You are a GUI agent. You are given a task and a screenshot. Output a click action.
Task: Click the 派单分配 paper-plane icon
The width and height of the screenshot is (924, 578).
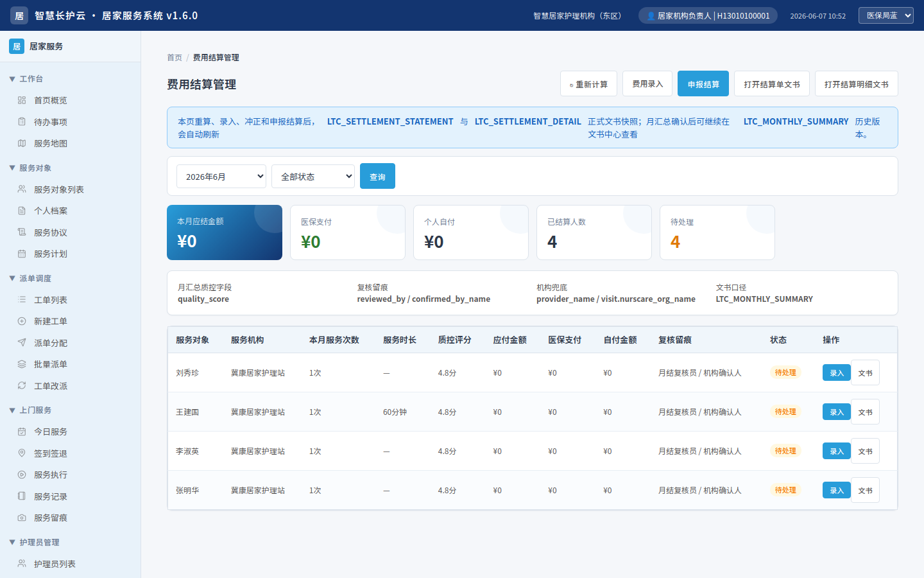click(22, 343)
